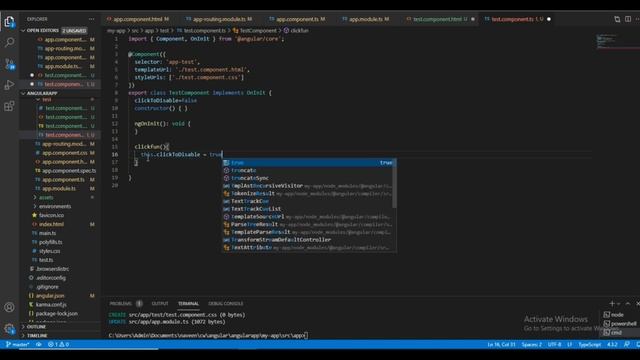Click the new terminal plus icon
This screenshot has width=640, height=360.
point(611,304)
